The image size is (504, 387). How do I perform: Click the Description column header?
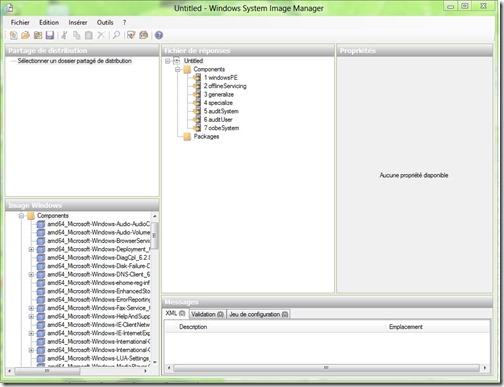(x=193, y=327)
